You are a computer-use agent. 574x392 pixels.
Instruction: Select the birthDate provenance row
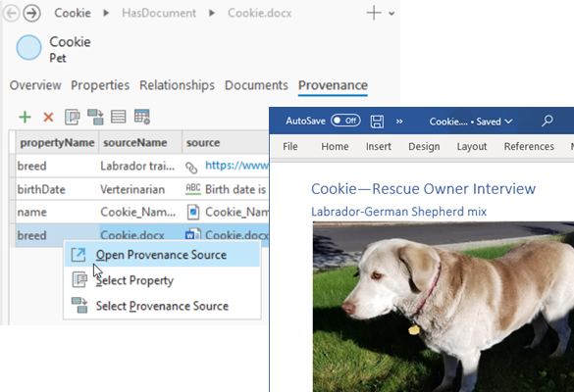[142, 189]
